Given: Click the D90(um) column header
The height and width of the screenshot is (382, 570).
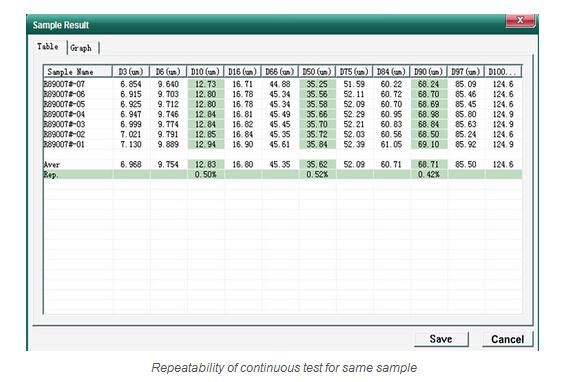Looking at the screenshot, I should (x=429, y=71).
